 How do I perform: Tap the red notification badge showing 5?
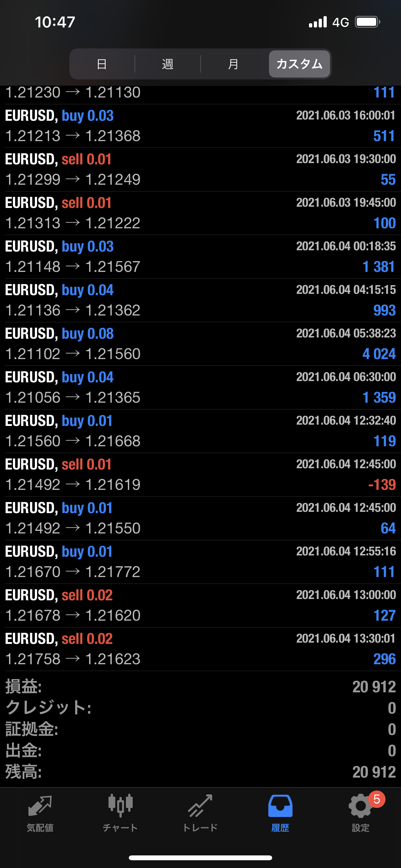(x=376, y=799)
